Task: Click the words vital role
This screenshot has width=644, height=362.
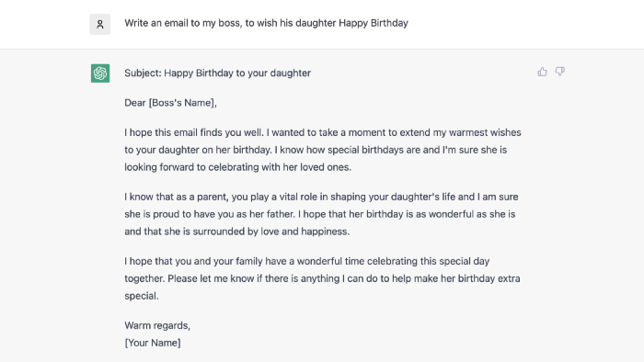Action: coord(298,197)
